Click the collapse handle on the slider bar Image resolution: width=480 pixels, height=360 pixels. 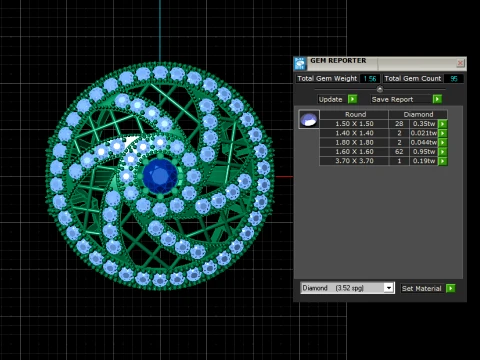click(380, 89)
